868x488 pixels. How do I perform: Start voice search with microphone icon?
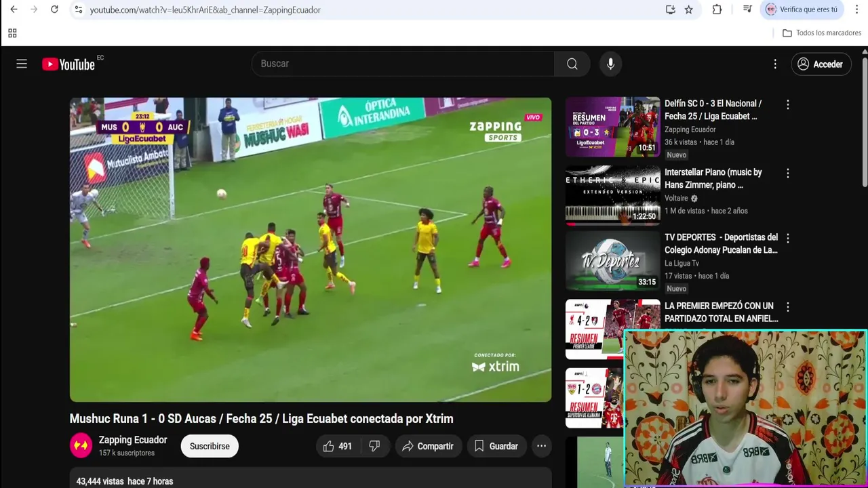[610, 64]
